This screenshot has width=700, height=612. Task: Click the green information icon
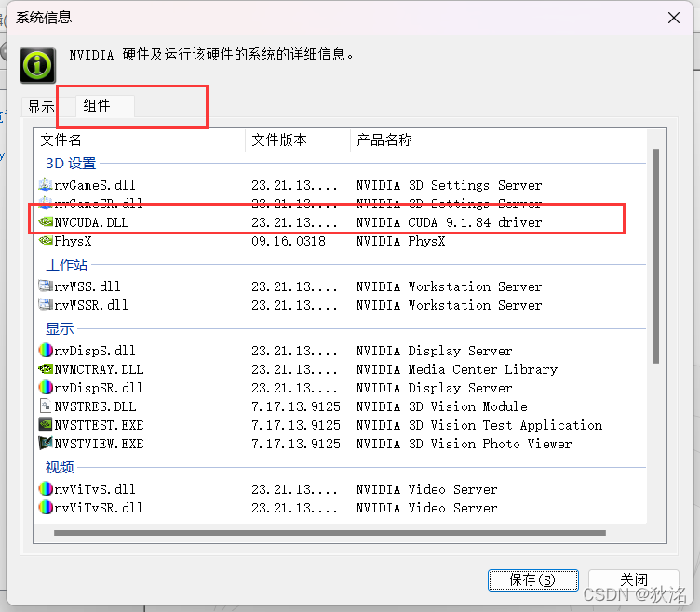[x=38, y=65]
